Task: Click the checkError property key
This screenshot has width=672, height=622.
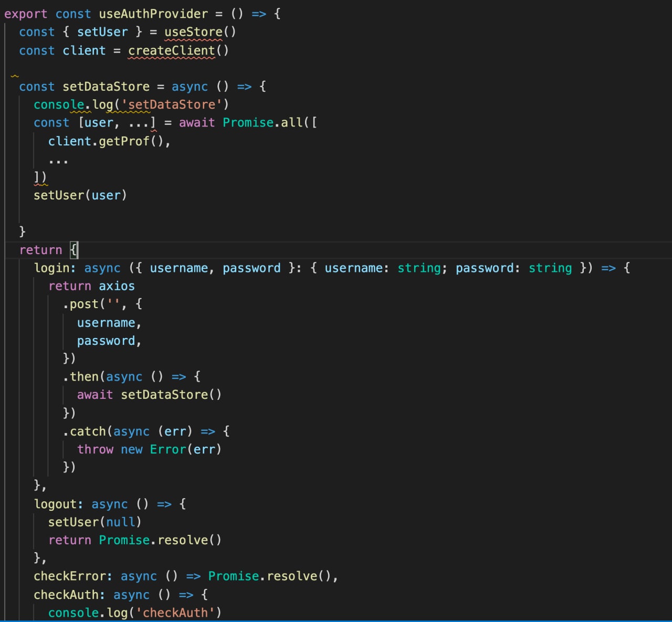Action: (x=69, y=576)
